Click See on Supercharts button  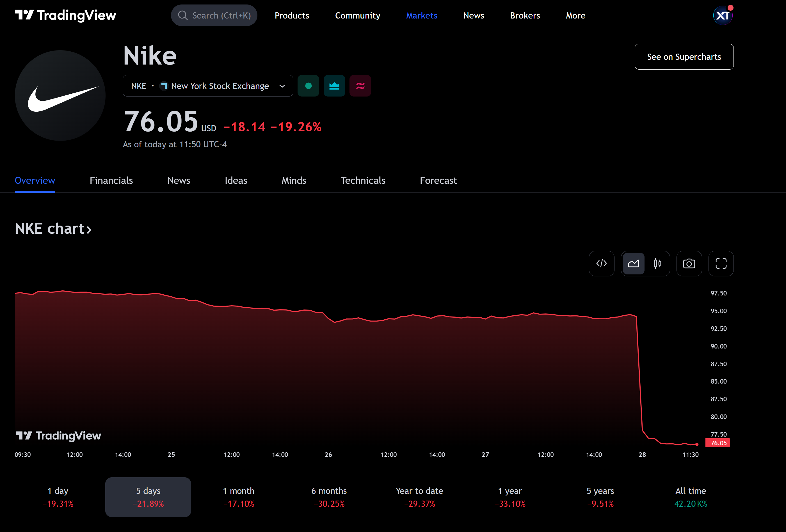[684, 56]
